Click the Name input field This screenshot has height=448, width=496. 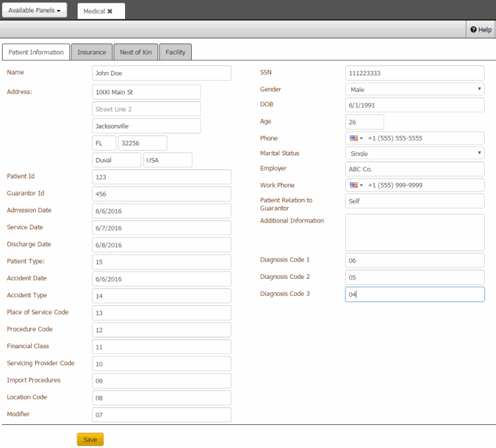(x=161, y=73)
